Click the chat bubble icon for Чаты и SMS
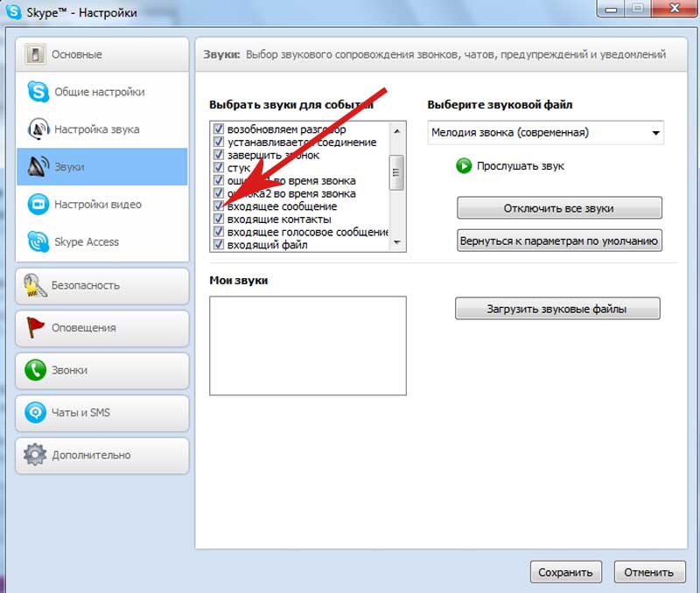 [35, 412]
